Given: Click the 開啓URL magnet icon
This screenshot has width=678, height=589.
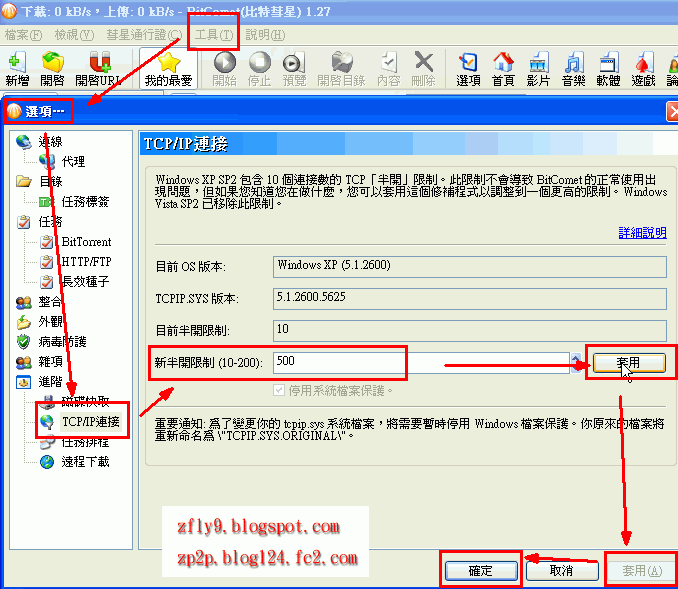Looking at the screenshot, I should pos(99,69).
